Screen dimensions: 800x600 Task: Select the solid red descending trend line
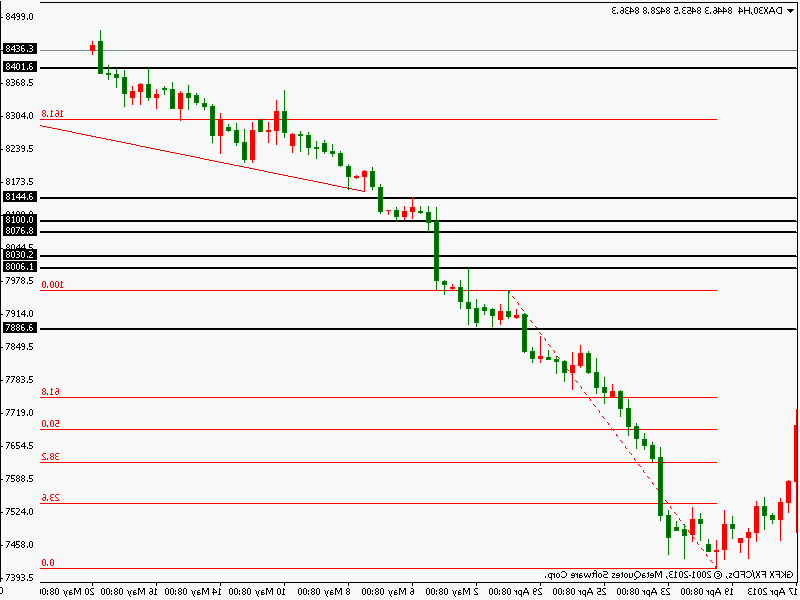202,158
